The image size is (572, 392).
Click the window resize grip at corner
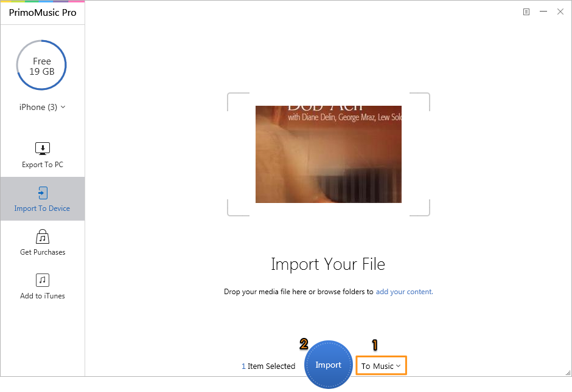point(568,373)
